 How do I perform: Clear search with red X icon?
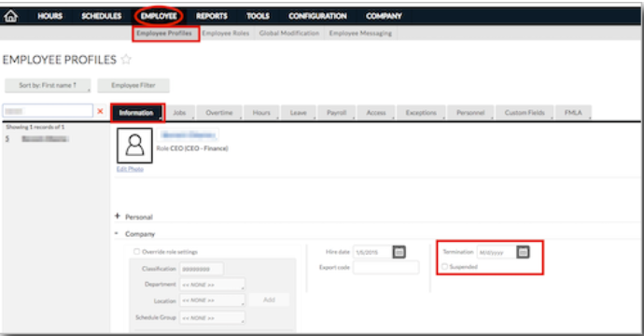click(100, 111)
